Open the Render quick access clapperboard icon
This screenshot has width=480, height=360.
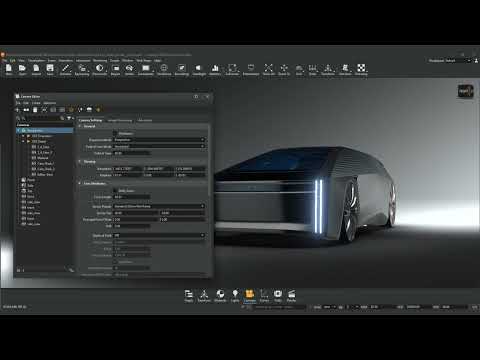click(291, 296)
